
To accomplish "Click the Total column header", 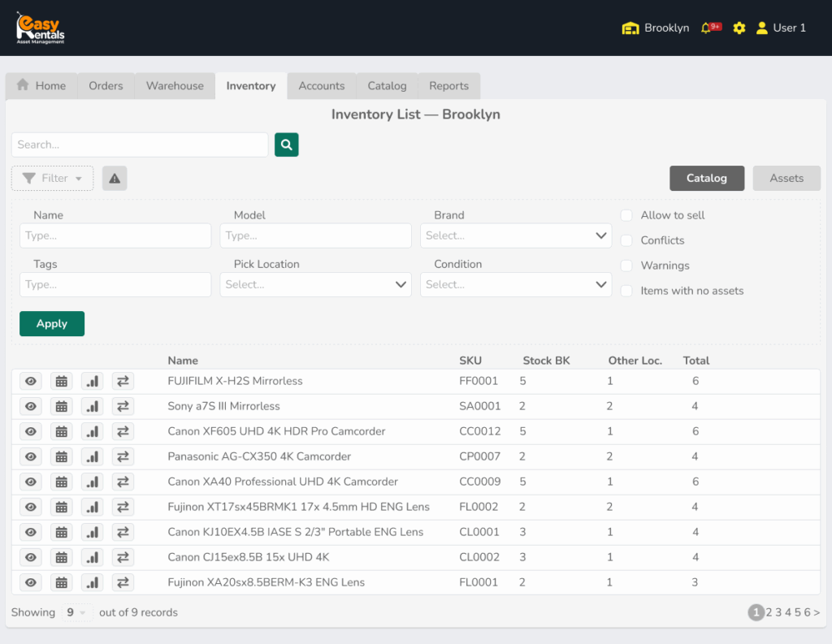I will 695,361.
